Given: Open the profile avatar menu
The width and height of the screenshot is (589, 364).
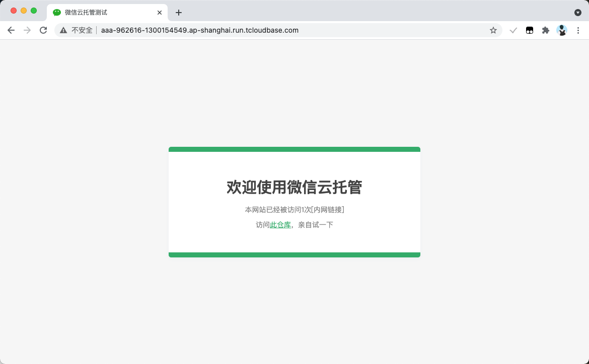Looking at the screenshot, I should point(562,30).
